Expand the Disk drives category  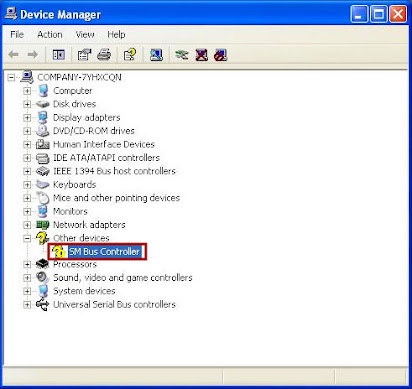pyautogui.click(x=27, y=104)
